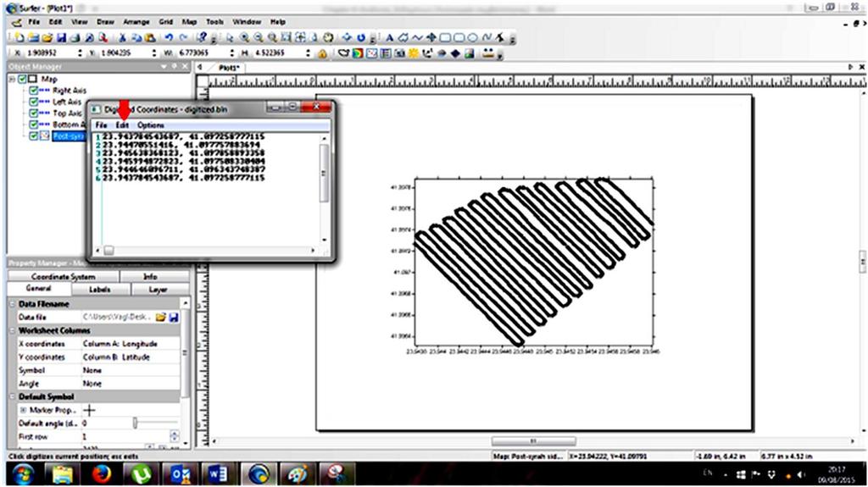This screenshot has width=868, height=487.
Task: Switch to the Coordinate System tab
Action: (x=63, y=276)
